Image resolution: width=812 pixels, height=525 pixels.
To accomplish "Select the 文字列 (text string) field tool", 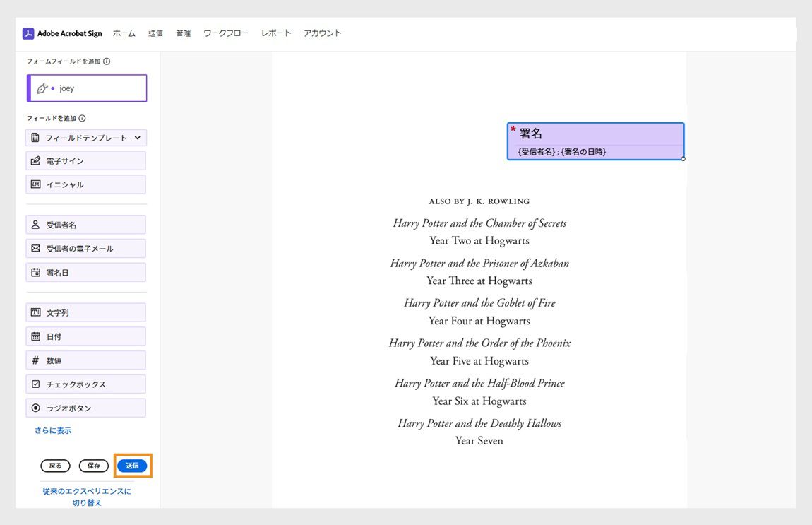I will point(85,312).
